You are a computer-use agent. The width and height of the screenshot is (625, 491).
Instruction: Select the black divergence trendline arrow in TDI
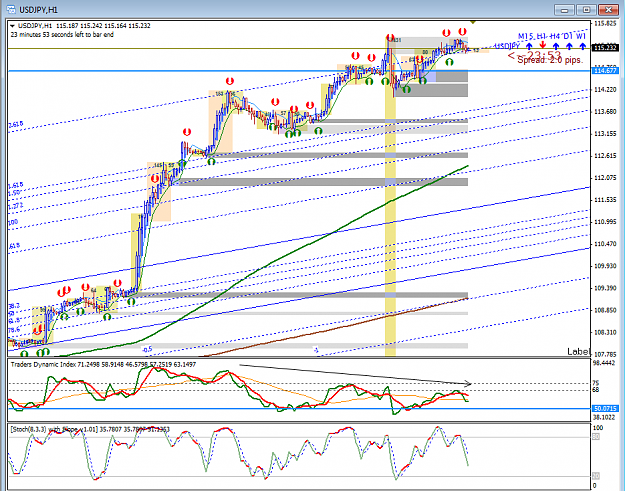[355, 374]
